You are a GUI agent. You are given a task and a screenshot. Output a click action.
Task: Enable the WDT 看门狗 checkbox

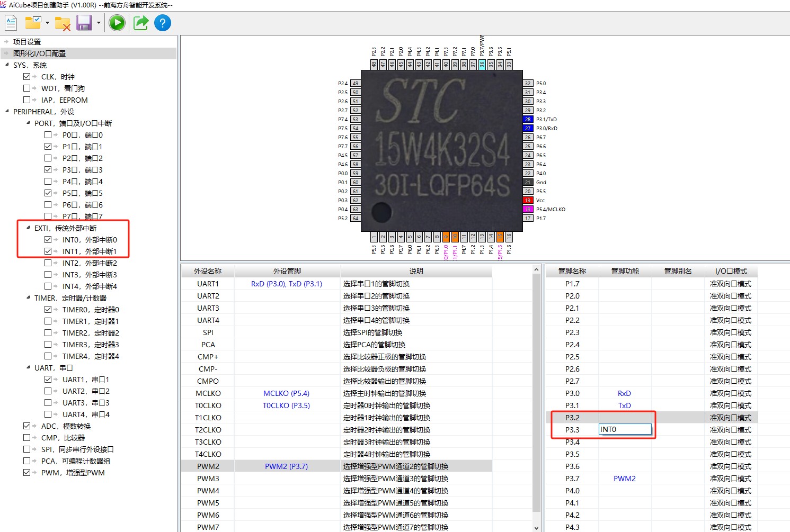27,88
